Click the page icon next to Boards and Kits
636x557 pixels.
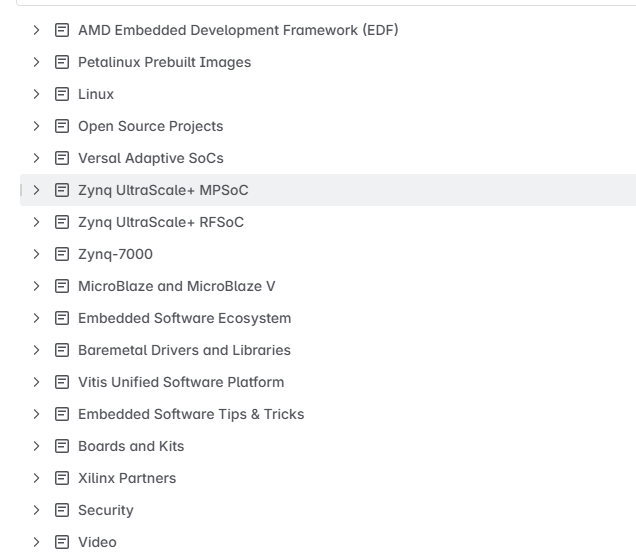pos(62,446)
